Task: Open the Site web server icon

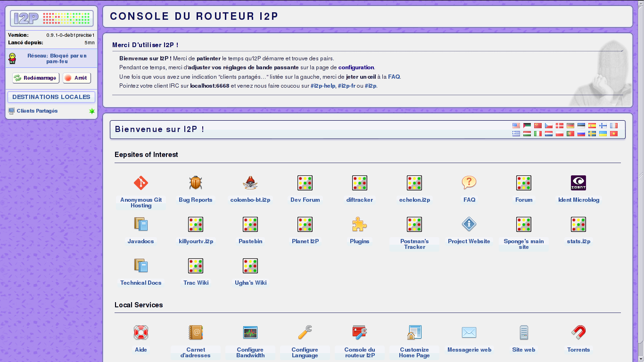Action: pyautogui.click(x=524, y=332)
